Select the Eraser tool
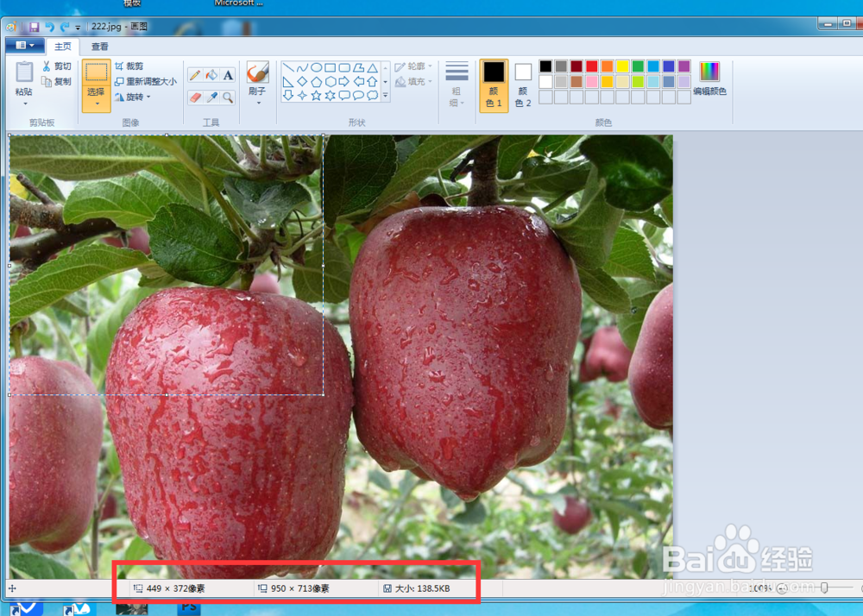The width and height of the screenshot is (863, 616). (x=195, y=97)
